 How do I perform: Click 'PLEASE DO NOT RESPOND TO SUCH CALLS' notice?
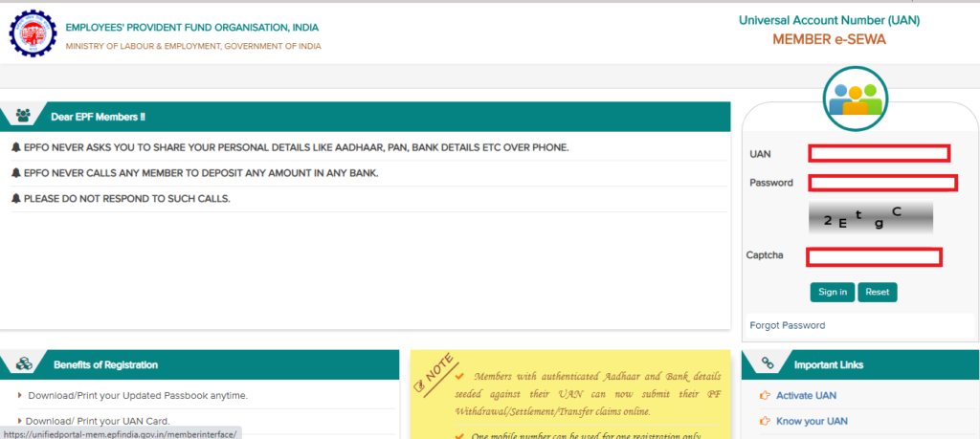click(127, 199)
